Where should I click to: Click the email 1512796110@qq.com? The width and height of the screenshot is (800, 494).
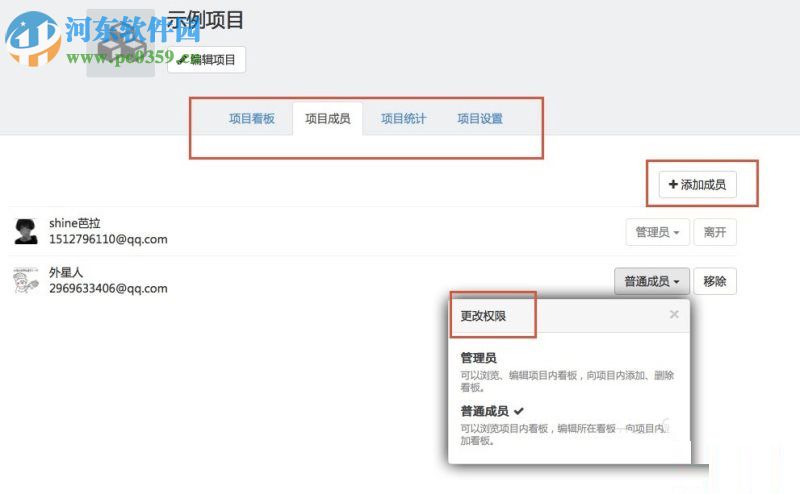[108, 239]
